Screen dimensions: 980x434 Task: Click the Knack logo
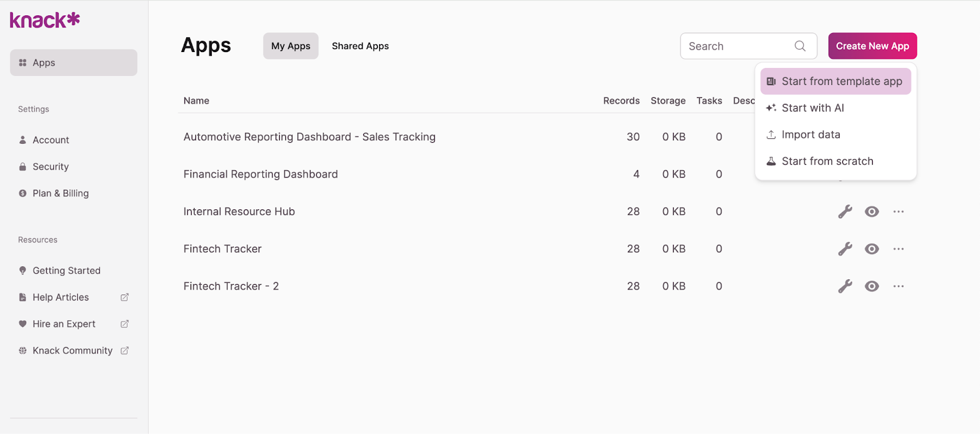(x=45, y=20)
